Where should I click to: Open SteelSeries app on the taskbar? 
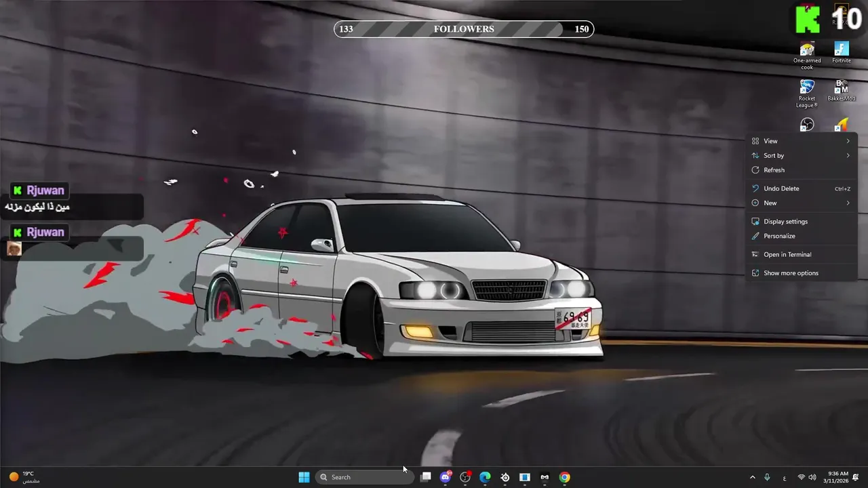[x=505, y=477]
